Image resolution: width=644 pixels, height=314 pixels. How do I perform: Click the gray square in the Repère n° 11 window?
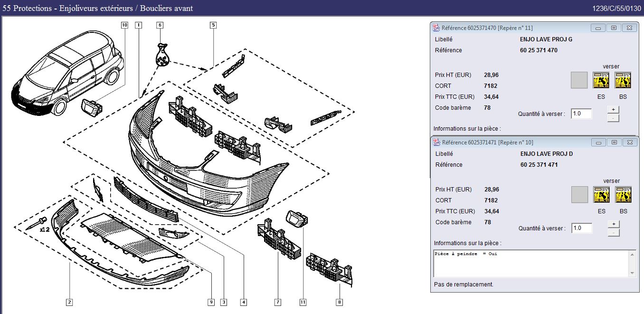tap(579, 80)
